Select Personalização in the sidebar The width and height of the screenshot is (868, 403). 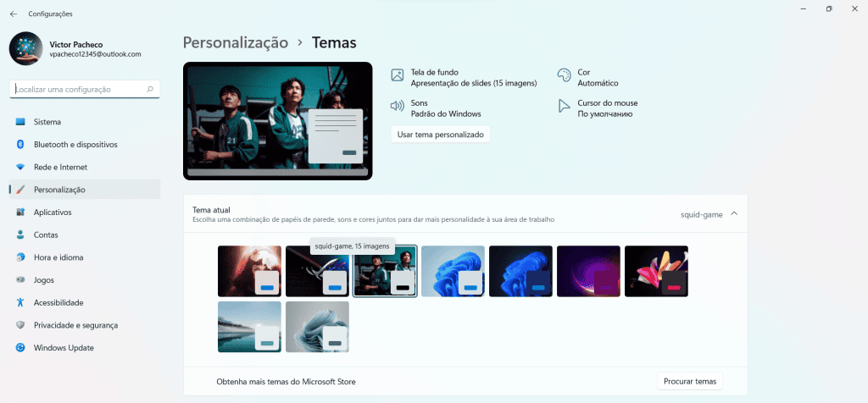coord(85,190)
